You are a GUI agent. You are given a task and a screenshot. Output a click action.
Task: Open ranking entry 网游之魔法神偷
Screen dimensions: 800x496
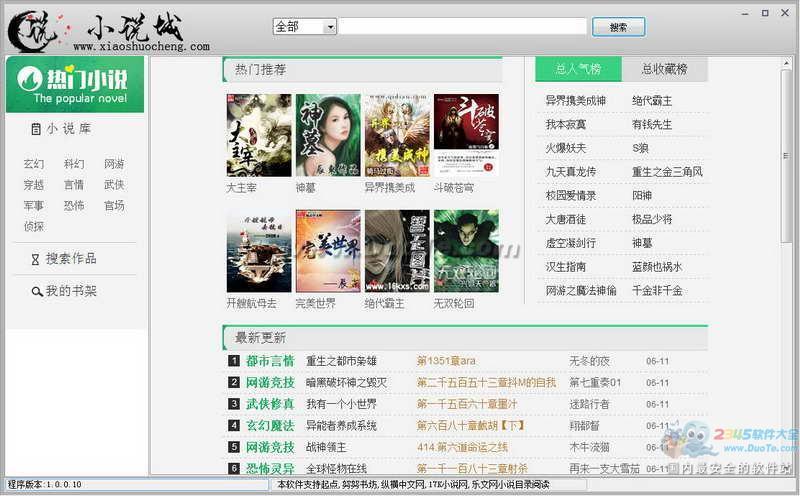coord(581,291)
